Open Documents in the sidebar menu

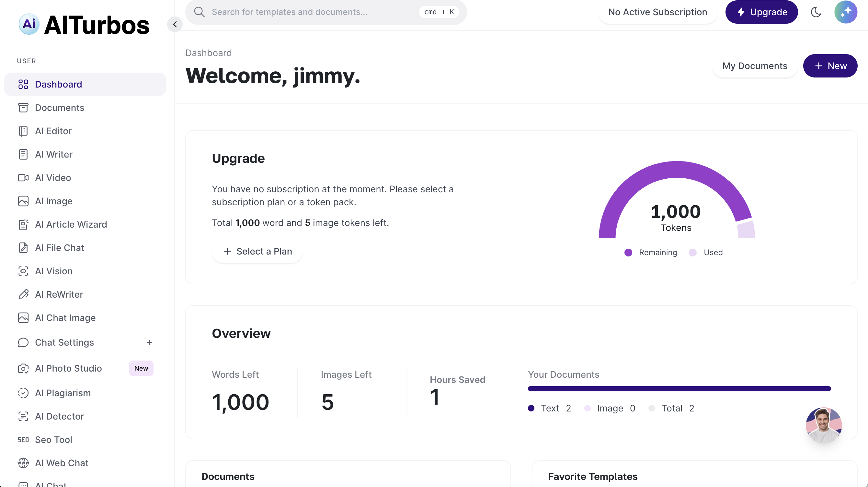click(x=59, y=108)
